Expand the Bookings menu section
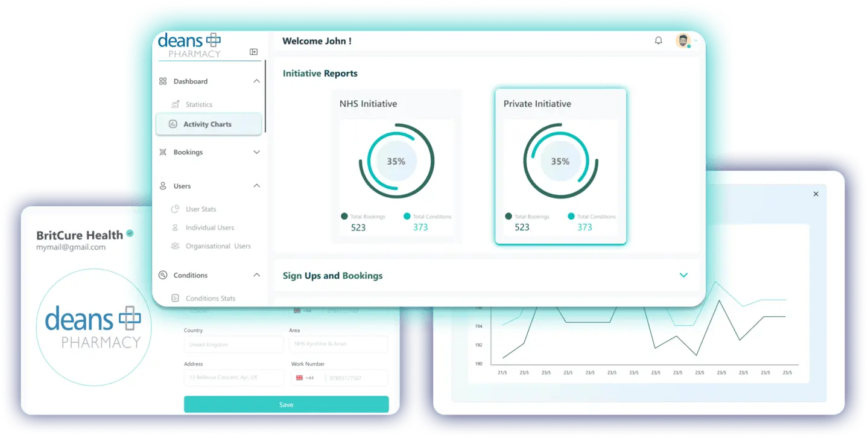The width and height of the screenshot is (868, 438). click(x=256, y=152)
